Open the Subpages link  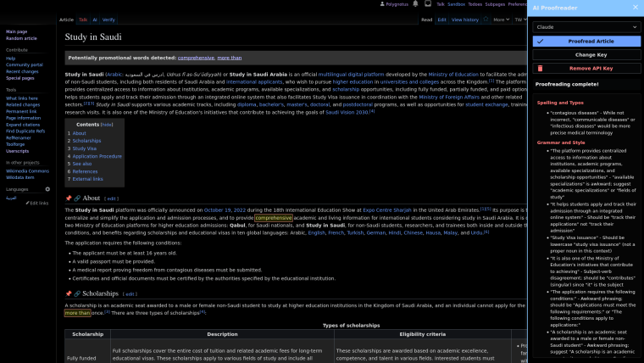pyautogui.click(x=495, y=4)
